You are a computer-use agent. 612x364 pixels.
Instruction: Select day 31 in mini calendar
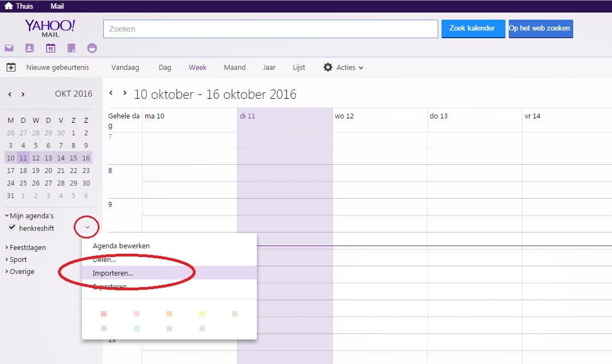tap(10, 195)
